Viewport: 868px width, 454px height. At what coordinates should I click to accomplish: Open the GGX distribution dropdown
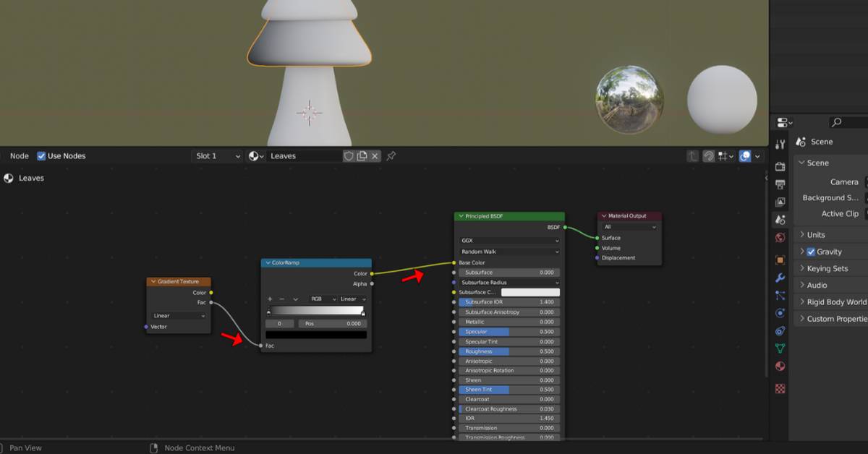[x=509, y=241]
